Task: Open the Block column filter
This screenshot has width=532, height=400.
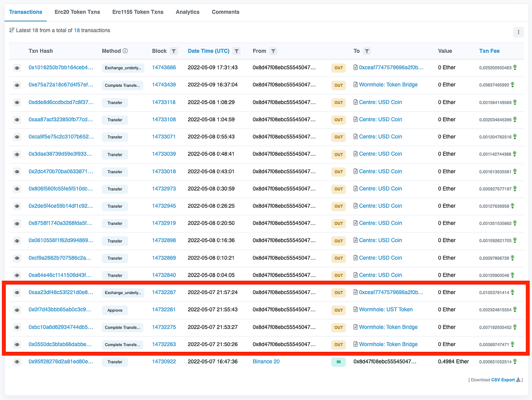Action: click(x=174, y=51)
